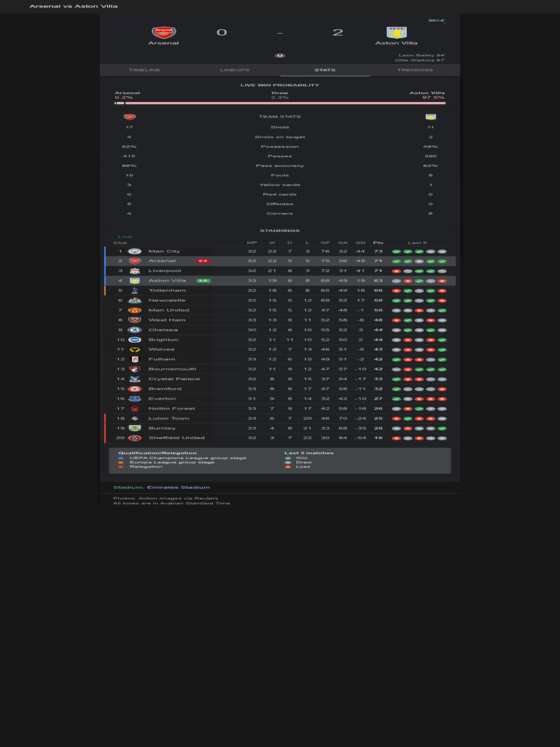Click the Pts column header
560x747 pixels.
[x=378, y=243]
